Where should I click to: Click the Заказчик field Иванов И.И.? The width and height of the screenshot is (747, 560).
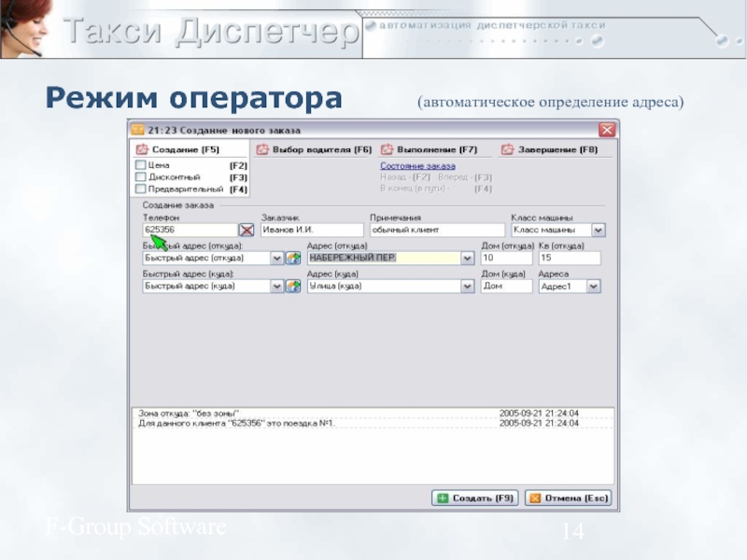tap(312, 230)
